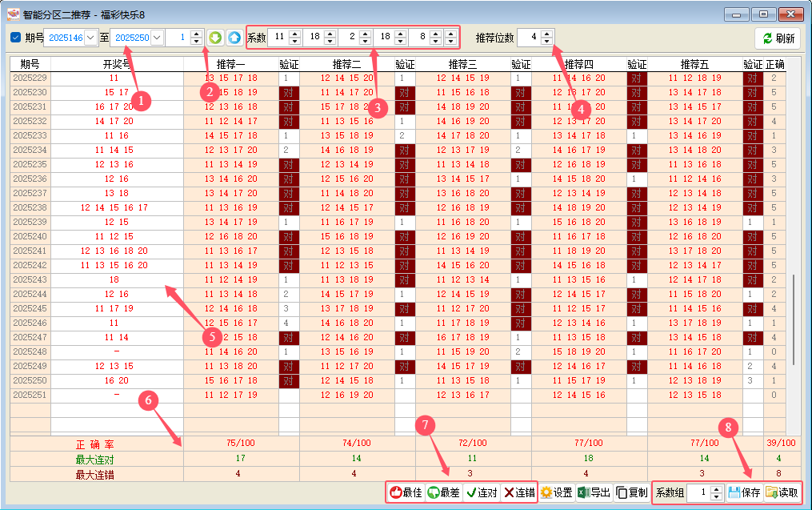The image size is (812, 510).
Task: Click the 刷新 refresh button
Action: pyautogui.click(x=778, y=38)
